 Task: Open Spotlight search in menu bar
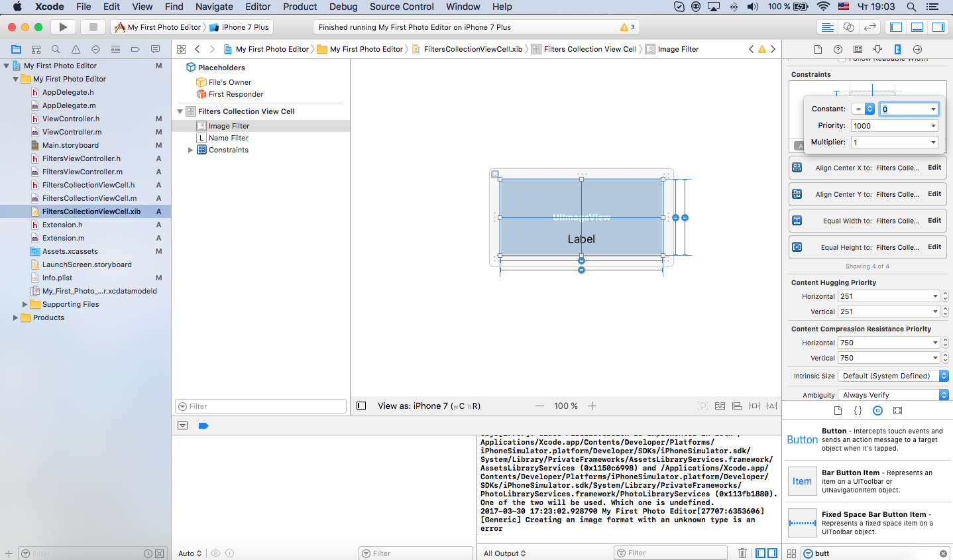click(911, 7)
